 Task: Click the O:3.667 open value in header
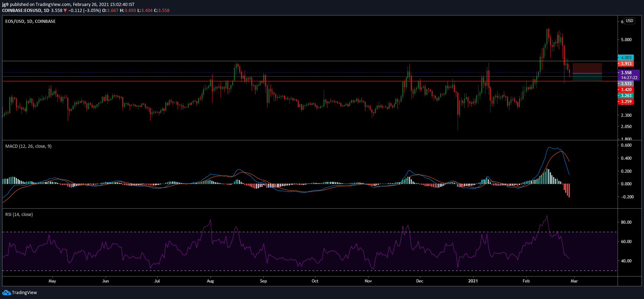click(x=110, y=11)
